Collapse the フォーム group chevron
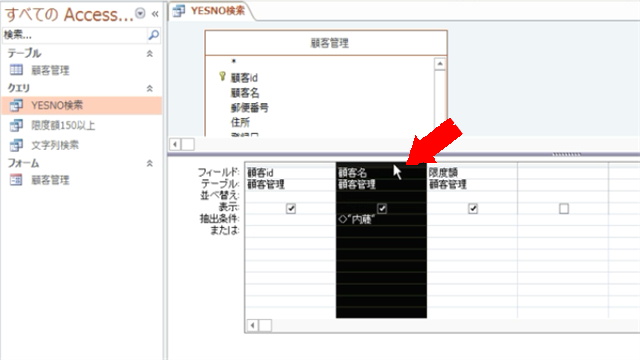Viewport: 640px width, 360px height. click(x=150, y=163)
